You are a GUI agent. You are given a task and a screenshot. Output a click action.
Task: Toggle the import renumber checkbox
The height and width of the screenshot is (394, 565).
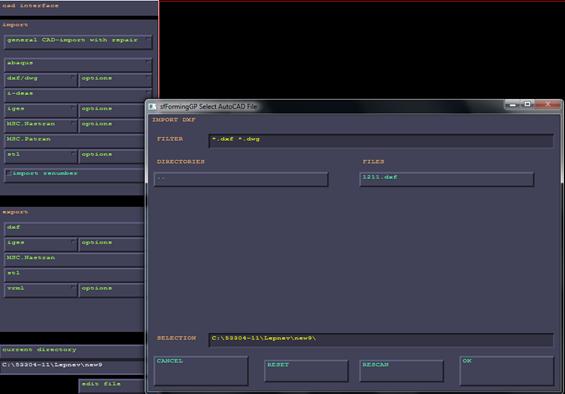9,174
